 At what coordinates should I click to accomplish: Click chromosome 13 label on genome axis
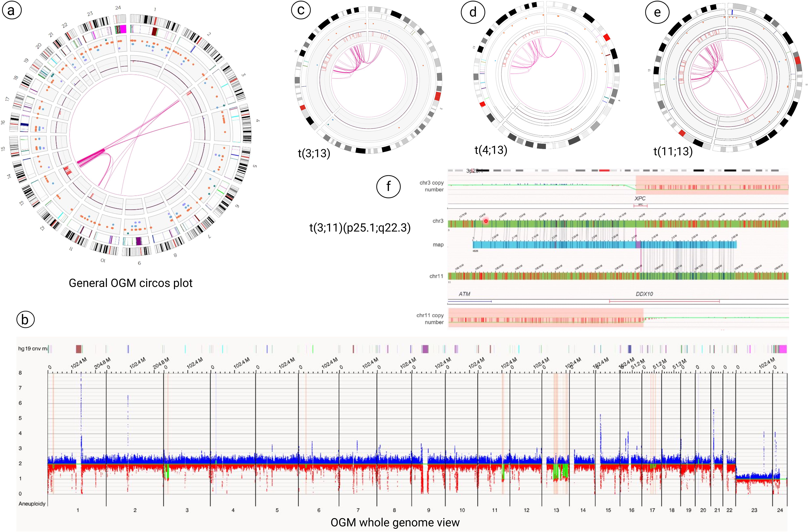click(556, 510)
